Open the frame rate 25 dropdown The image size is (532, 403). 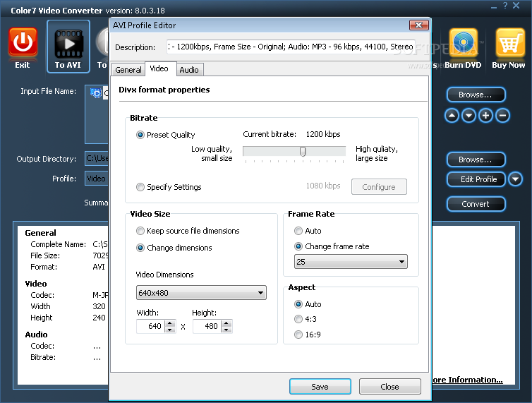pos(351,262)
